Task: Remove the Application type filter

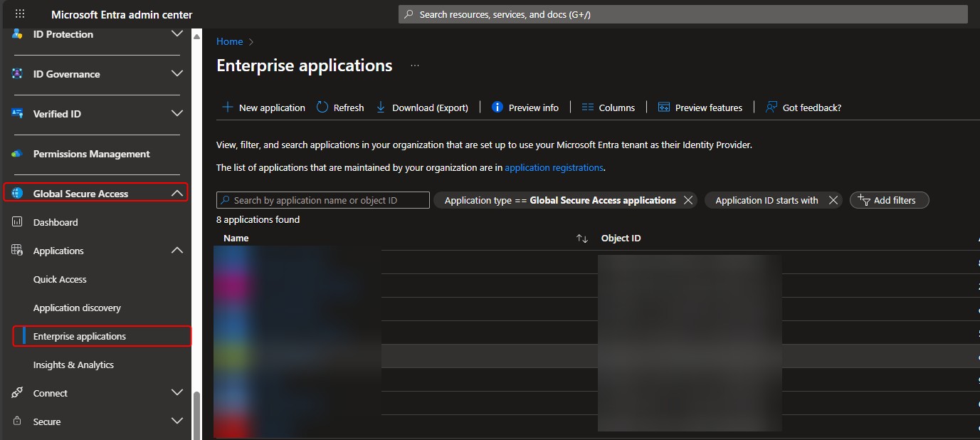Action: [688, 201]
